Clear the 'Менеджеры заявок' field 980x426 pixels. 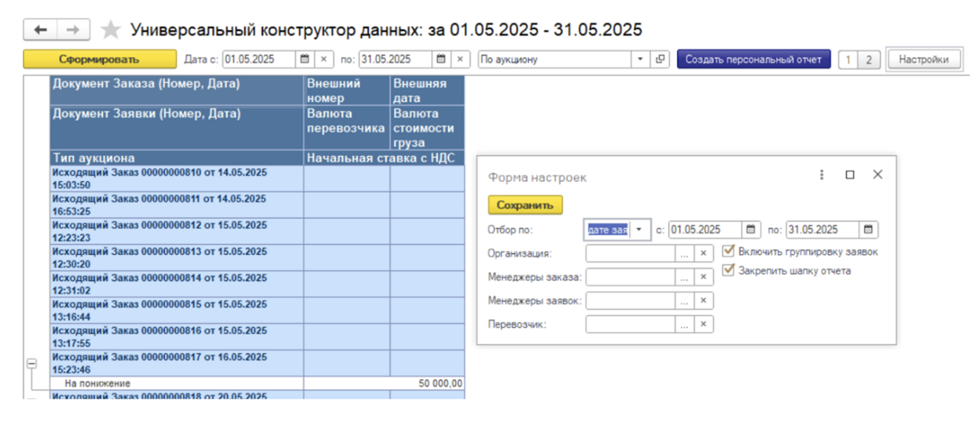703,301
